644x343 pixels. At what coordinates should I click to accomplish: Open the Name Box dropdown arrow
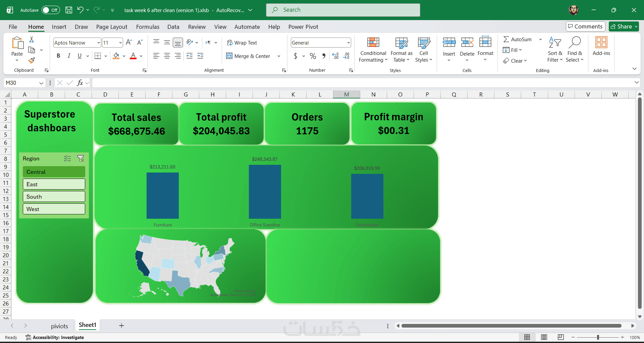coord(41,83)
